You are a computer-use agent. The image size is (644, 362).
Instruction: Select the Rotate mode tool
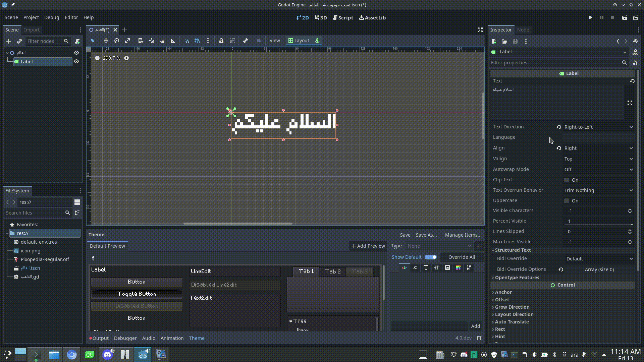(117, 41)
